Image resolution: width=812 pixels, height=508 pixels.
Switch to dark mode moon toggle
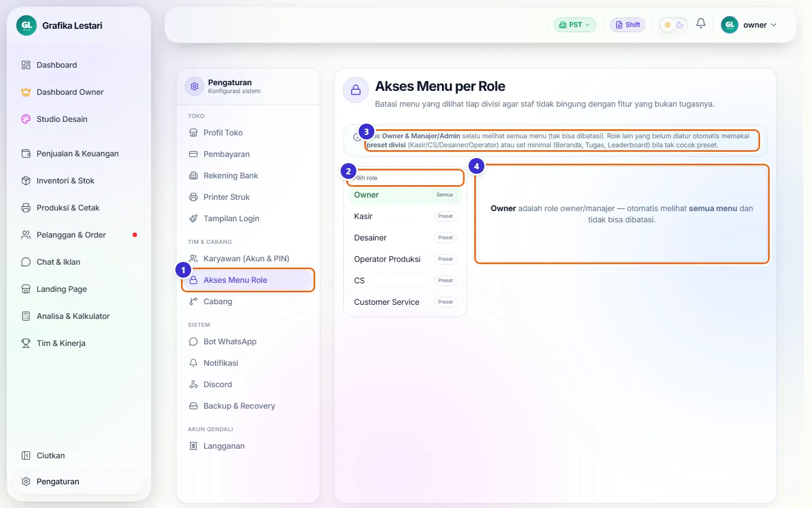(680, 25)
